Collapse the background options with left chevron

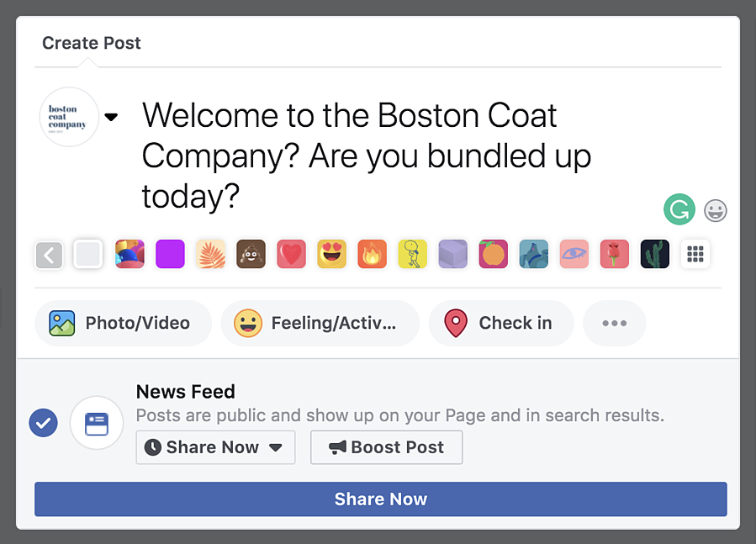49,254
